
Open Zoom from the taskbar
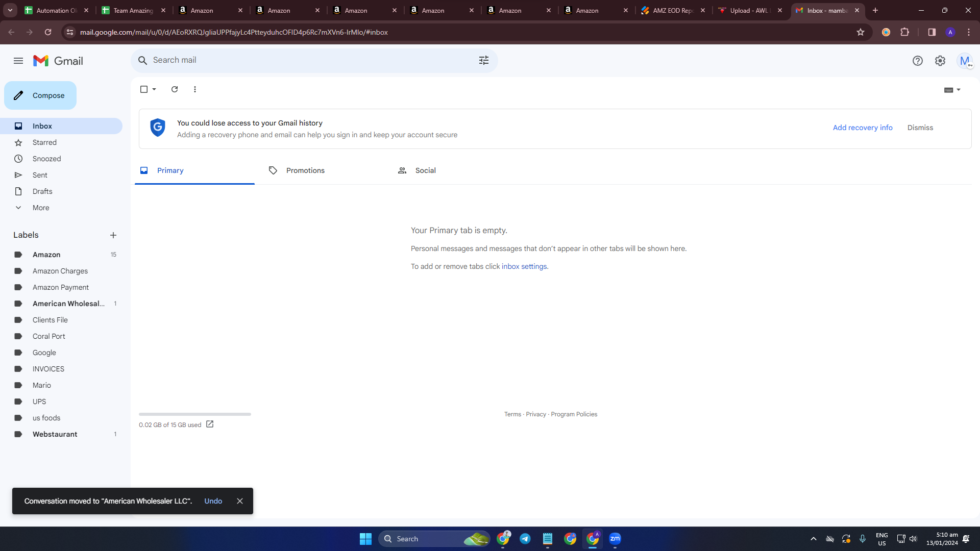[615, 539]
